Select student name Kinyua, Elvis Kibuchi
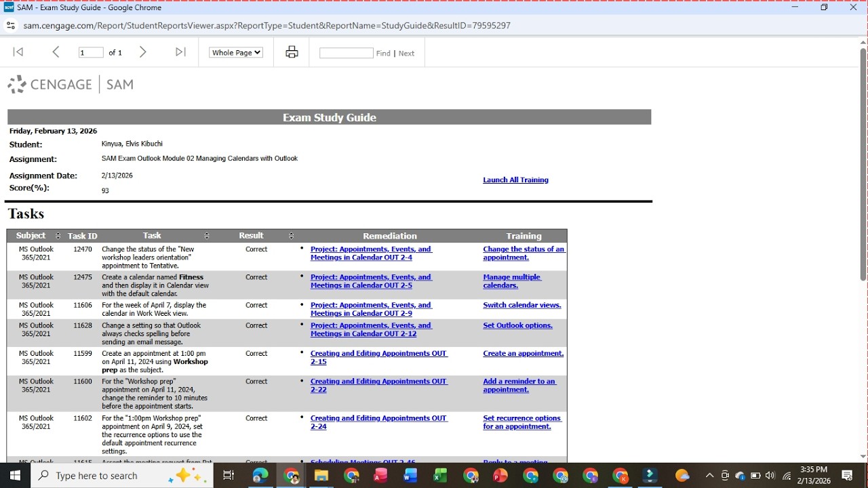 pos(132,144)
